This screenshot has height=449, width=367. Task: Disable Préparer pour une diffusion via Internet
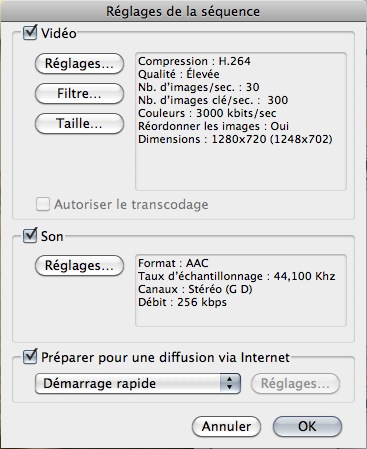point(30,357)
